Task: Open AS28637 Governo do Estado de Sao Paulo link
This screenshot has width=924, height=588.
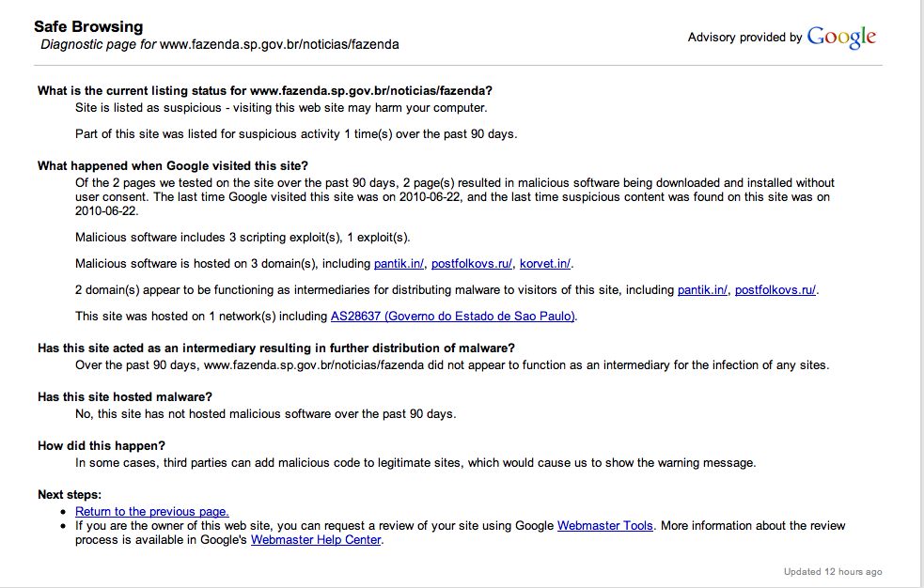Action: coord(452,316)
